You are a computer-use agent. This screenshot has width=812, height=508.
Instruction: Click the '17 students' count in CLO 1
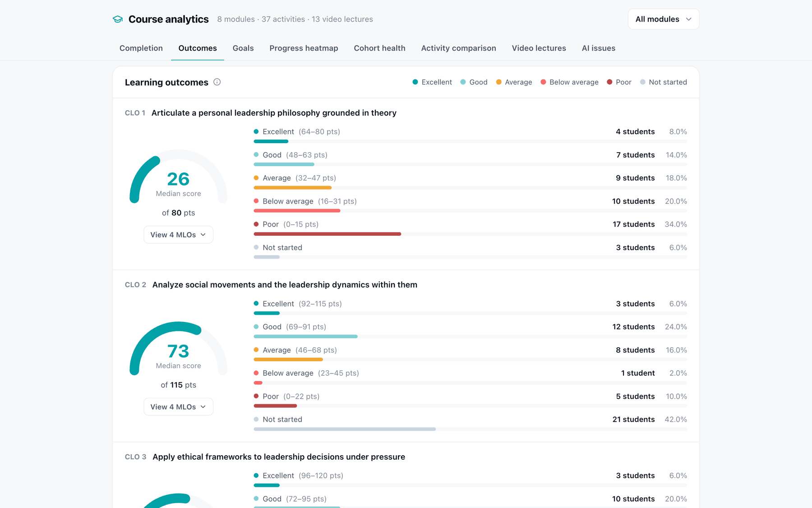point(633,224)
